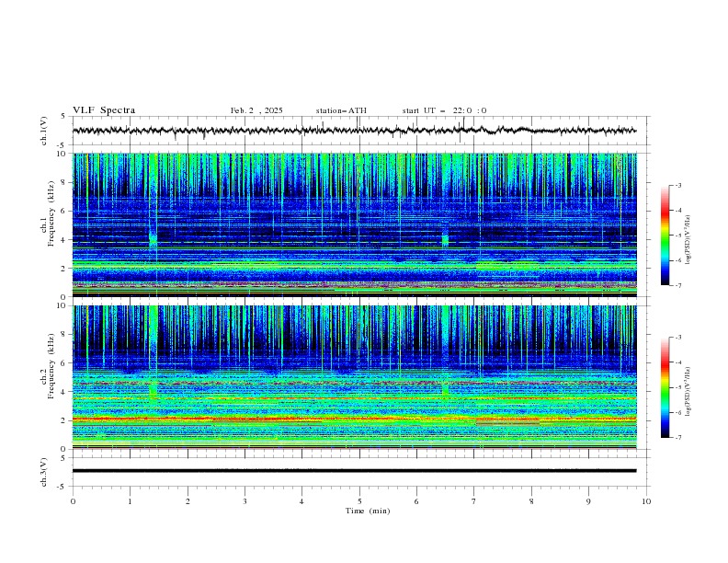Click inside the ch.2 spectrogram panel
The width and height of the screenshot is (728, 563).
(355, 377)
